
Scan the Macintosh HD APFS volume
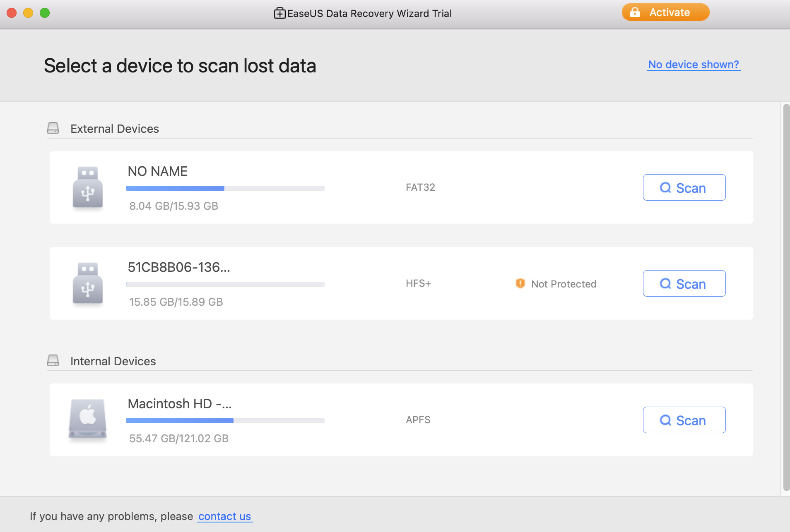click(x=684, y=420)
